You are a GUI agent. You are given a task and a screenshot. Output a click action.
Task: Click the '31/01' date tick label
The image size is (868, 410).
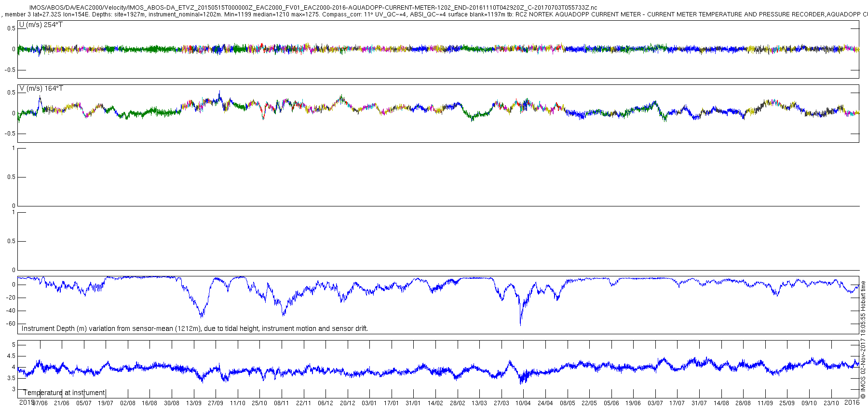pos(413,403)
